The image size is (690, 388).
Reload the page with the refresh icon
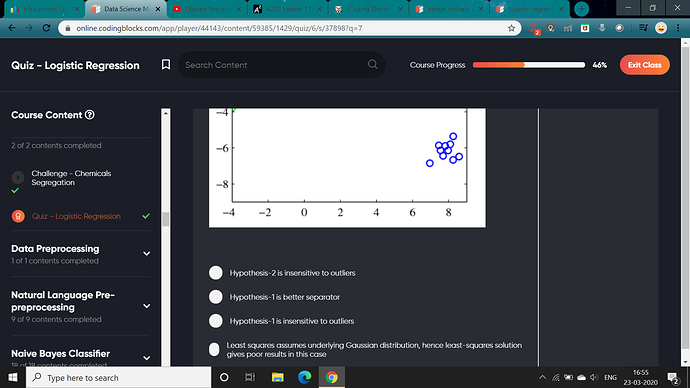pos(46,28)
